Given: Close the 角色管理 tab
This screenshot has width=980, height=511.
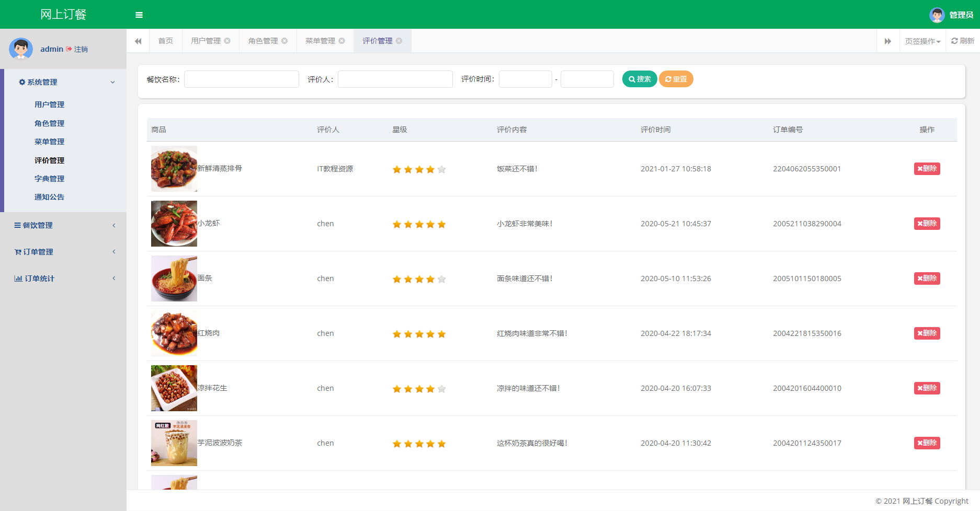Looking at the screenshot, I should tap(284, 41).
